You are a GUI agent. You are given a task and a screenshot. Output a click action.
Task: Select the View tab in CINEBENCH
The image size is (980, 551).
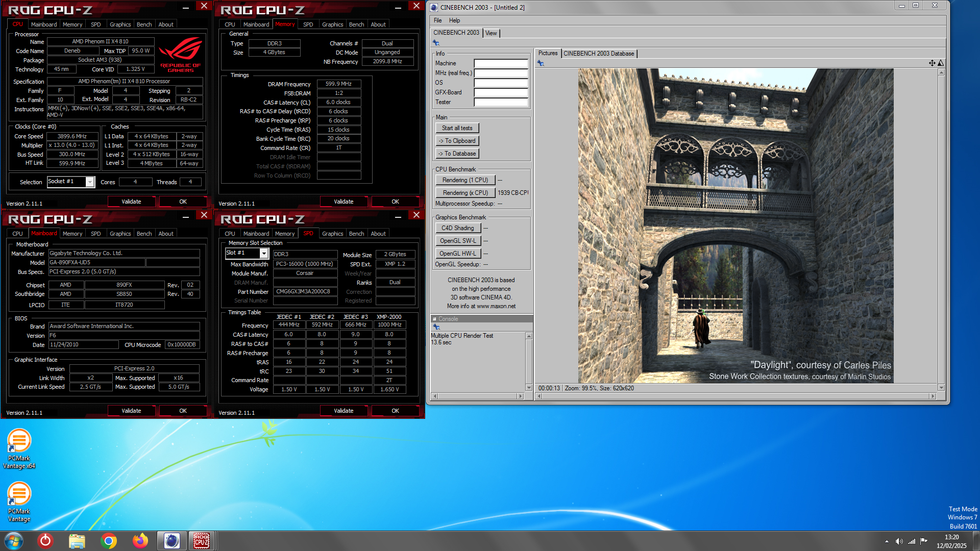click(x=491, y=33)
